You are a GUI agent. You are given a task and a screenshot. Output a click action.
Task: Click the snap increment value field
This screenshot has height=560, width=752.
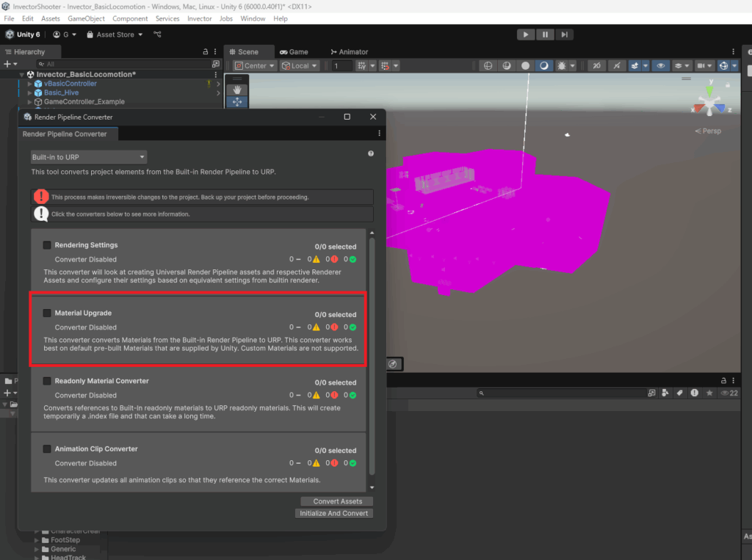[342, 65]
